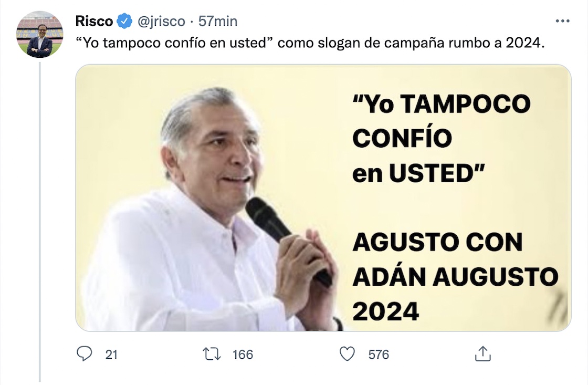
Task: Click the reply speech bubble icon
Action: 84,354
